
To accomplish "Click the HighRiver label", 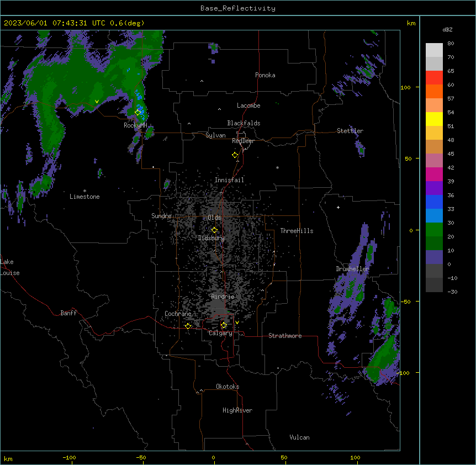I will point(237,410).
